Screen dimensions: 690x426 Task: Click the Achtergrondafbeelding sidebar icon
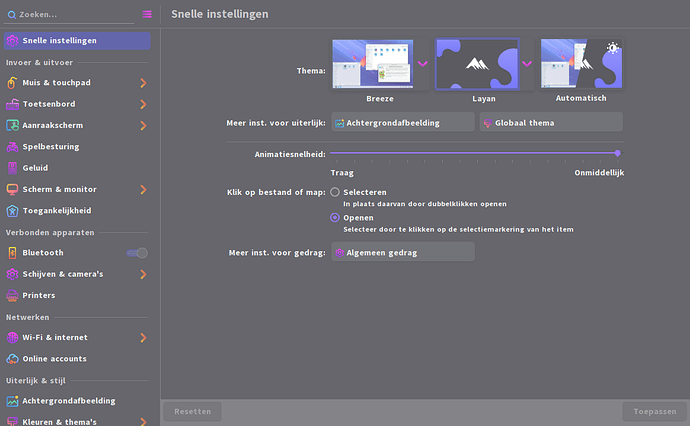coord(13,401)
